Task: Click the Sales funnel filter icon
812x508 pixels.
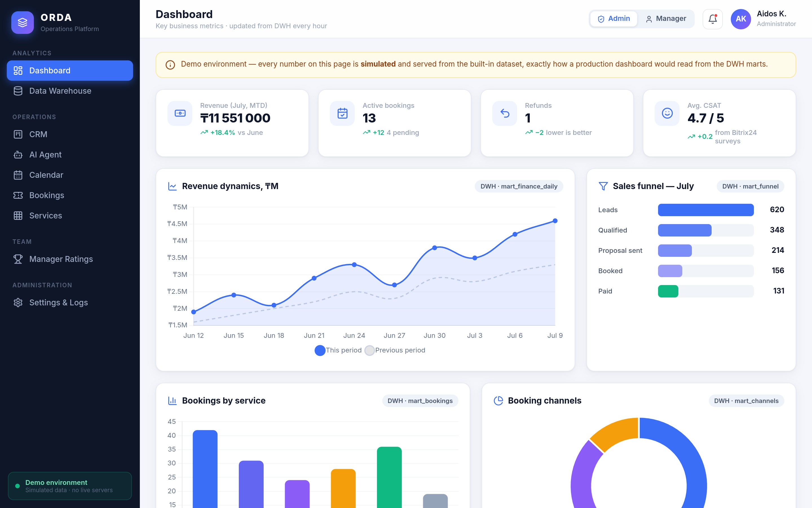Action: coord(603,186)
